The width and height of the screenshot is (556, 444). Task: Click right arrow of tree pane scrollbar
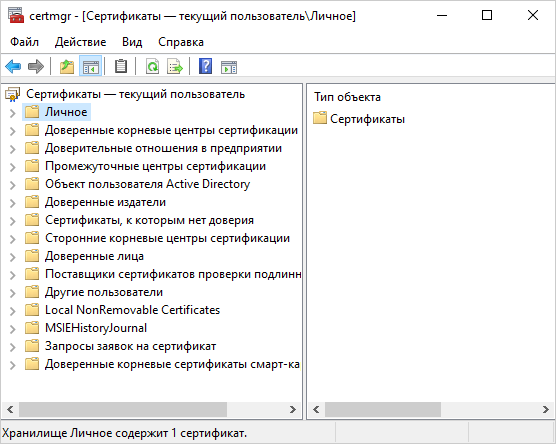293,410
